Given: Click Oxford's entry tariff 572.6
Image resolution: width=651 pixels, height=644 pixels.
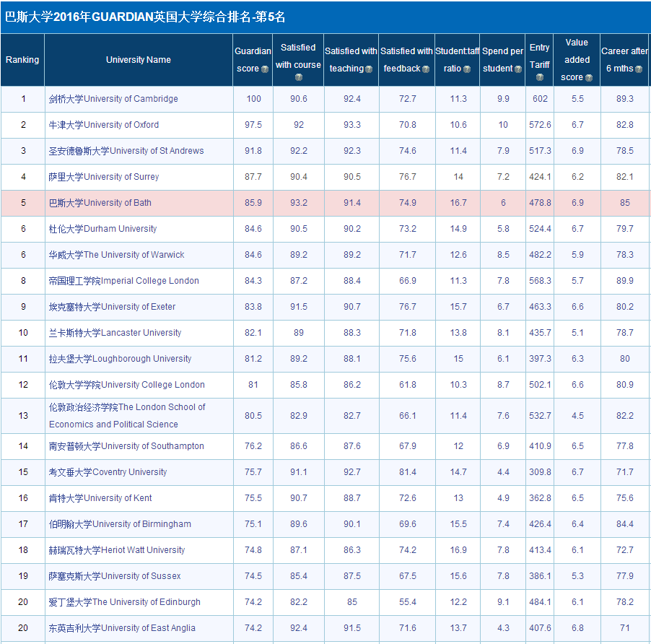Looking at the screenshot, I should pos(540,125).
